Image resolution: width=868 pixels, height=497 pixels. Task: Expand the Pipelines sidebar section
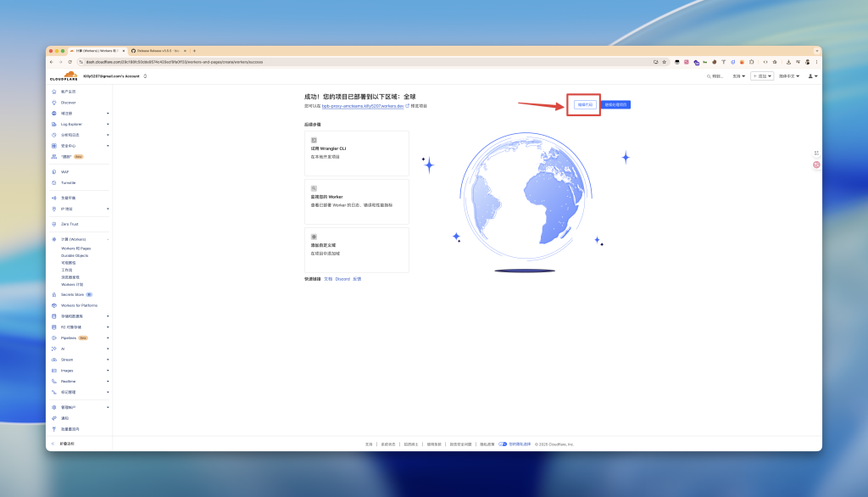tap(108, 338)
